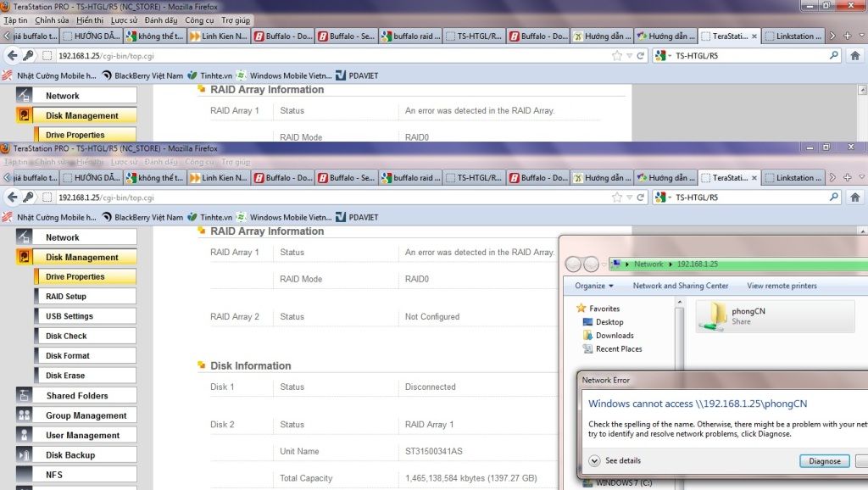Open BlackBerry Việt Nam bookmark in lower Firefox

142,218
